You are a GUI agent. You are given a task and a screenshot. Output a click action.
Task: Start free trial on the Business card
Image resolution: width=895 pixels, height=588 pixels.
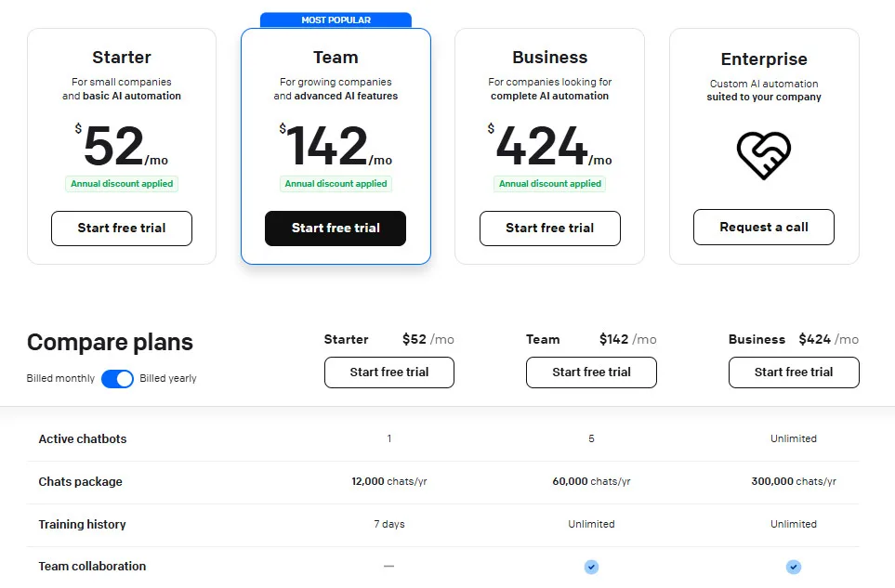(549, 228)
